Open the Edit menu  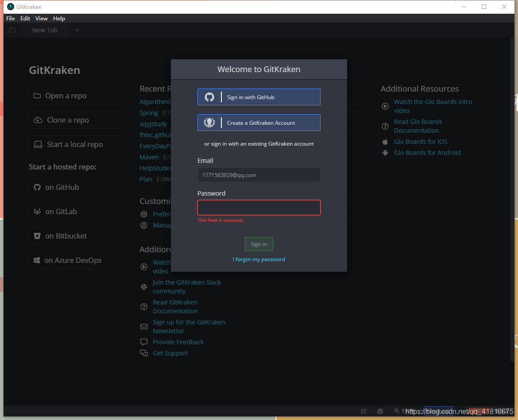(25, 19)
